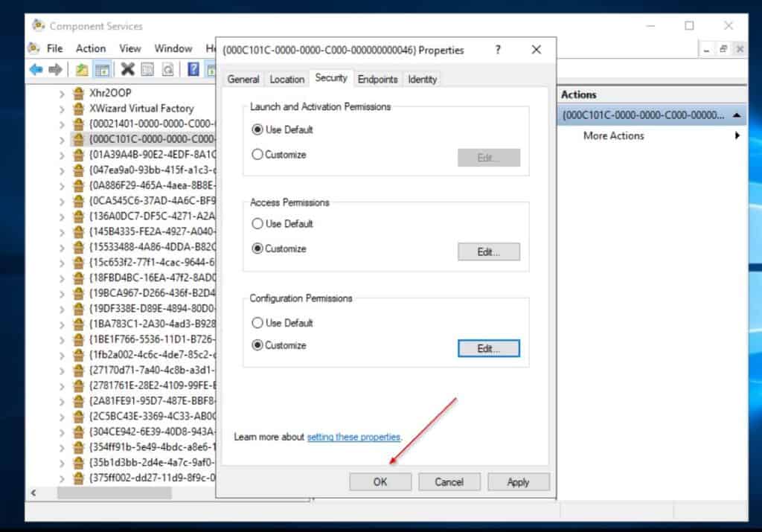The height and width of the screenshot is (532, 762).
Task: Select the {375ff002-dd27-11d9 tree entry
Action: [x=152, y=478]
